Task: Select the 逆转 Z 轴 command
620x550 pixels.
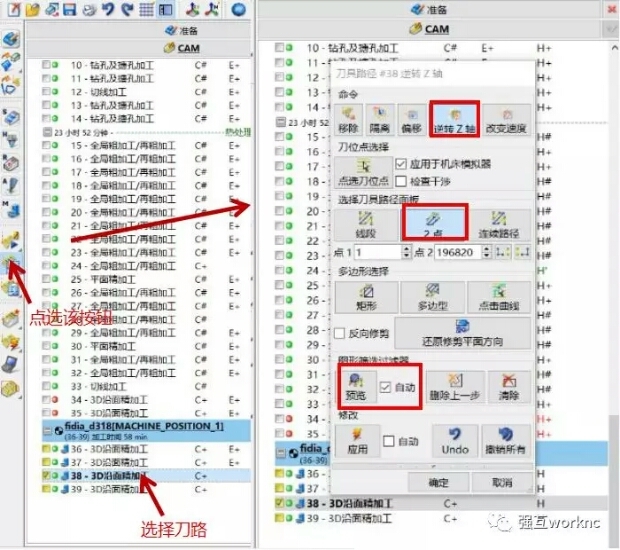Action: 454,119
